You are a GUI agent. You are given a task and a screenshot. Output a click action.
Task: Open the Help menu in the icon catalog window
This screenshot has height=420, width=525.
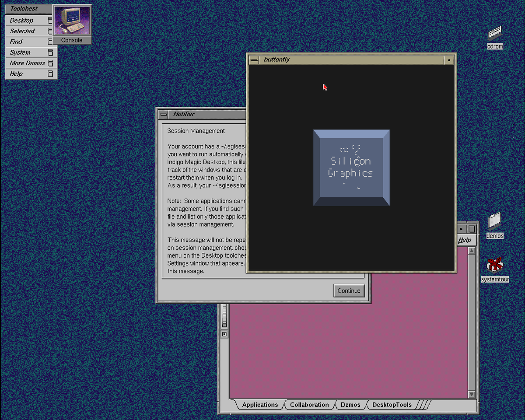tap(465, 240)
